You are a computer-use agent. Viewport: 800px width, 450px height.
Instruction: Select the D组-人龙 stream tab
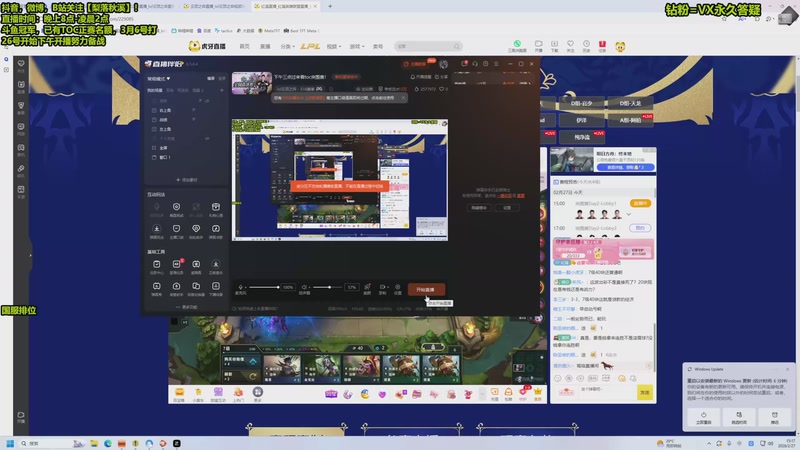tap(631, 104)
